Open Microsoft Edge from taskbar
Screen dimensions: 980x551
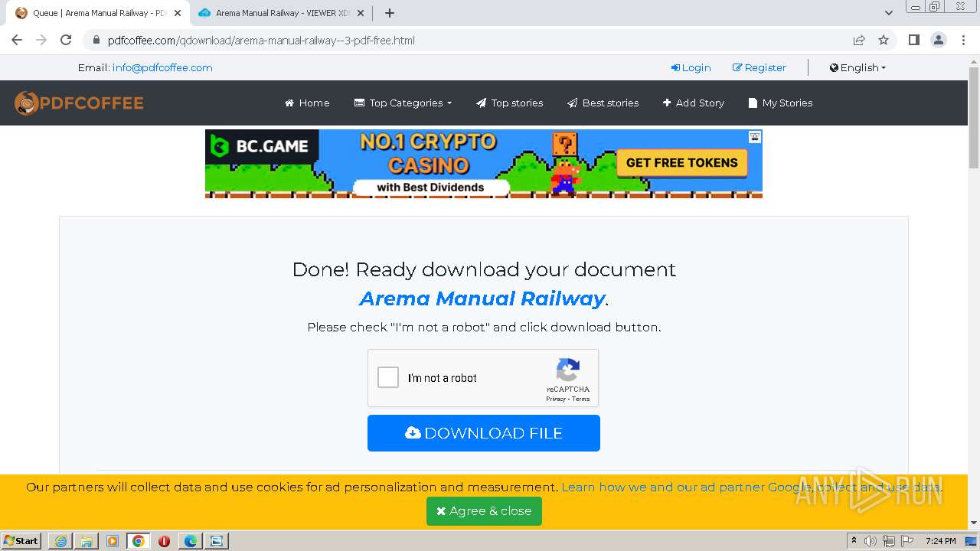191,541
